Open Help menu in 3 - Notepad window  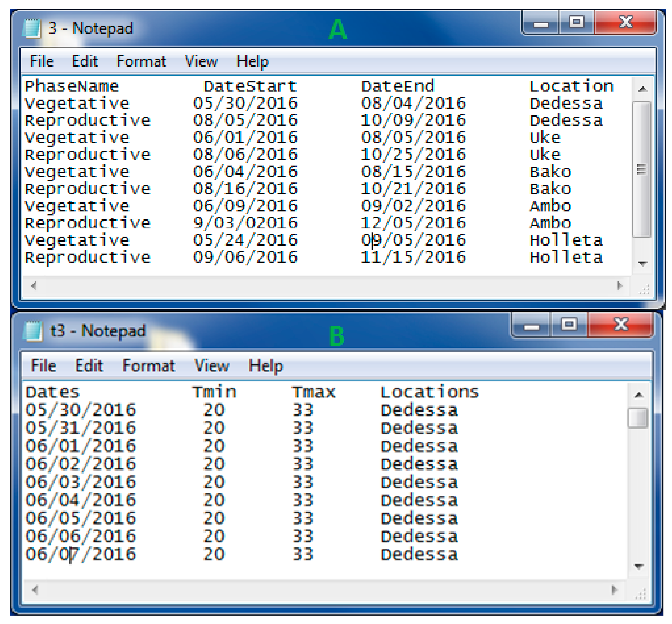[x=253, y=62]
